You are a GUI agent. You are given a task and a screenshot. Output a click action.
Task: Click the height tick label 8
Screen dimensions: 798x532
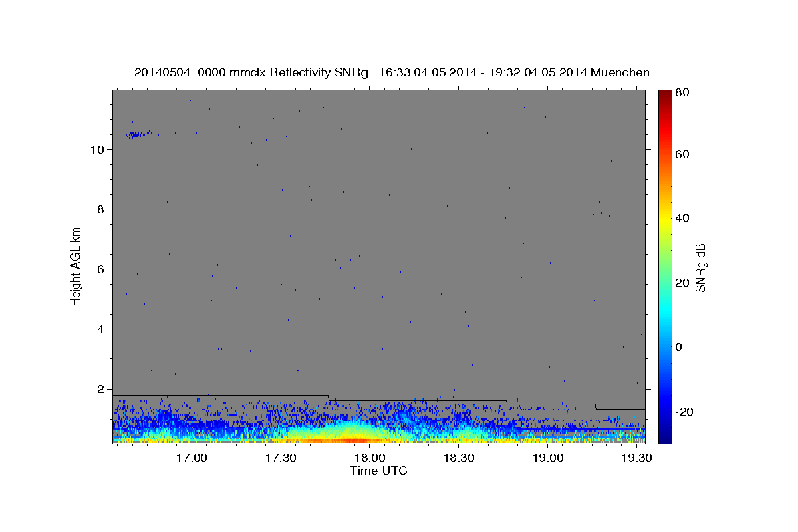100,209
